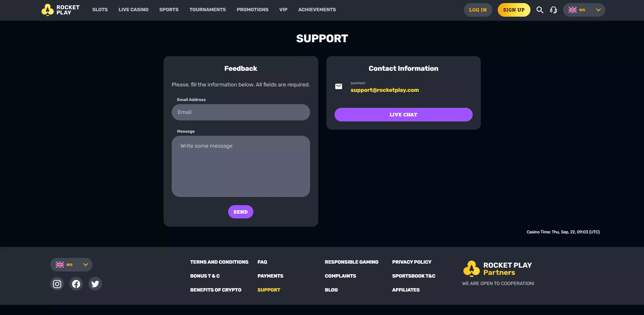The height and width of the screenshot is (315, 644).
Task: Start a Live Chat session
Action: 403,115
